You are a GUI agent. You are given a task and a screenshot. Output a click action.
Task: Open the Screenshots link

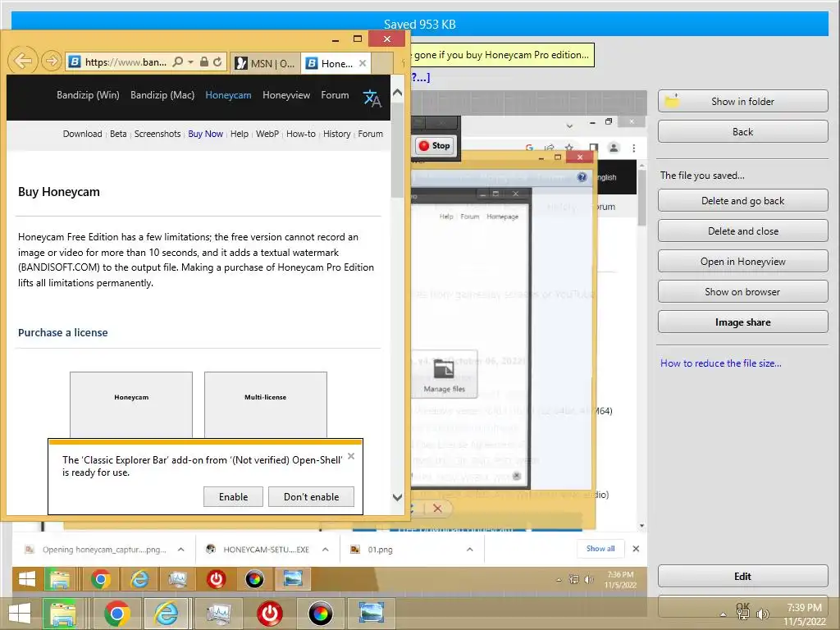[x=157, y=134]
